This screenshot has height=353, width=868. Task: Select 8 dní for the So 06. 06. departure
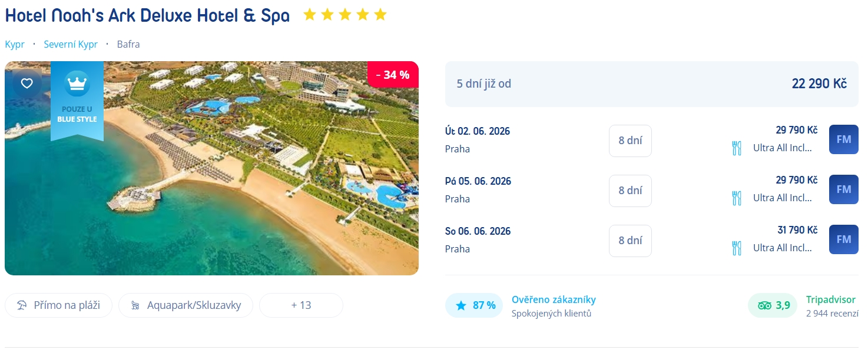pyautogui.click(x=630, y=241)
